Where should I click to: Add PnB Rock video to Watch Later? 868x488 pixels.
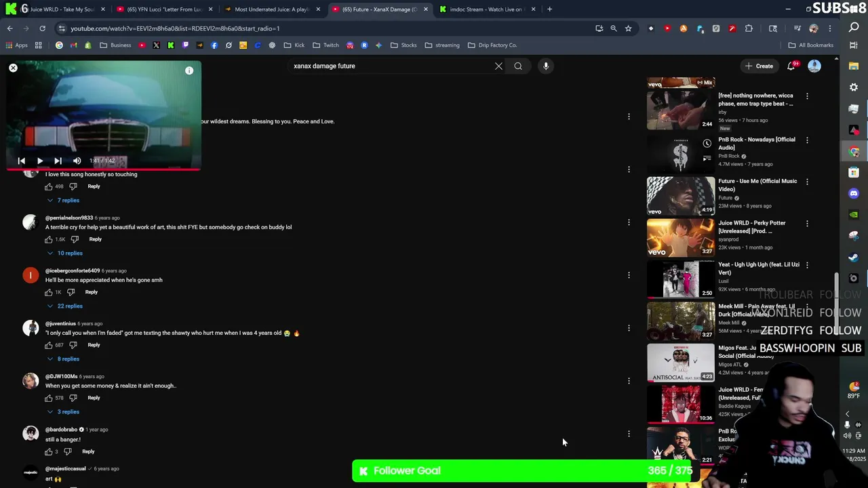coord(707,144)
